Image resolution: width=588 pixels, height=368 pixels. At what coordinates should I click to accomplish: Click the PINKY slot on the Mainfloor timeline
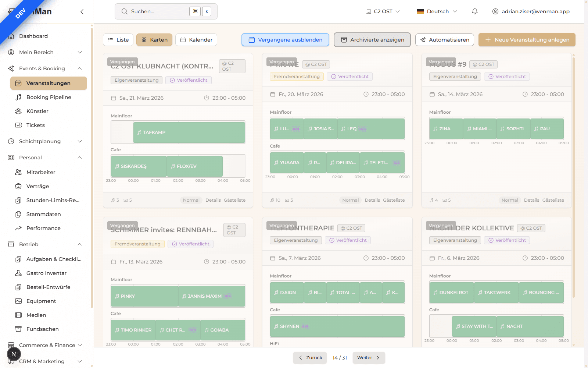144,296
